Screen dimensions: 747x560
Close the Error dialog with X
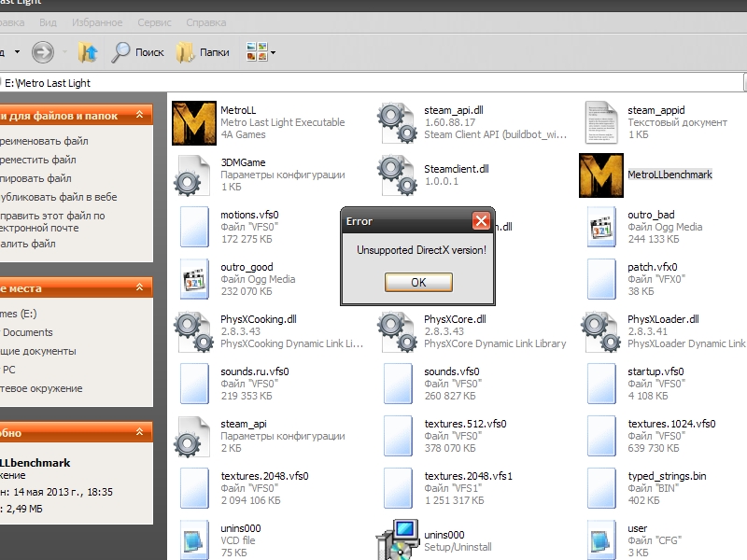[481, 221]
